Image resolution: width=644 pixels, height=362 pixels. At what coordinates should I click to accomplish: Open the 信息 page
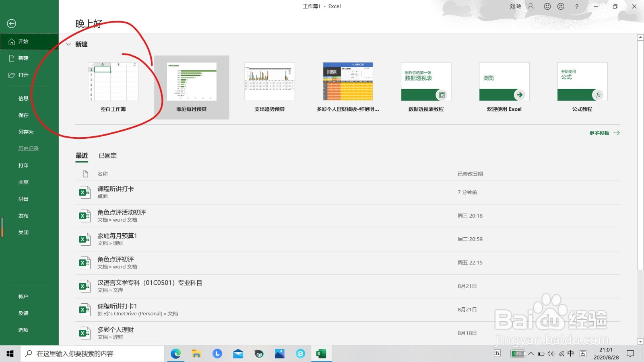pos(29,98)
